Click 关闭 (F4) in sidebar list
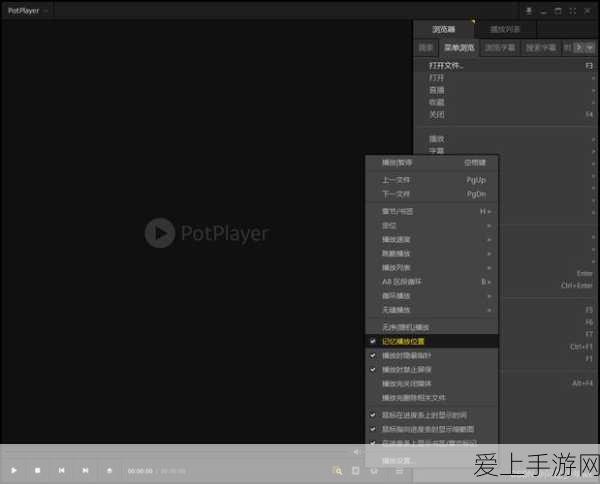The height and width of the screenshot is (484, 600). click(x=505, y=114)
